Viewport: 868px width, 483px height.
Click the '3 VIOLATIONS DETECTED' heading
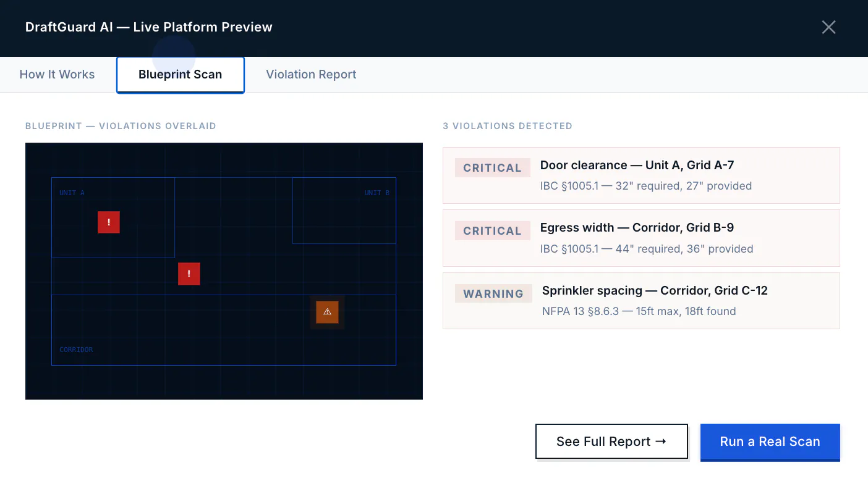pos(508,126)
